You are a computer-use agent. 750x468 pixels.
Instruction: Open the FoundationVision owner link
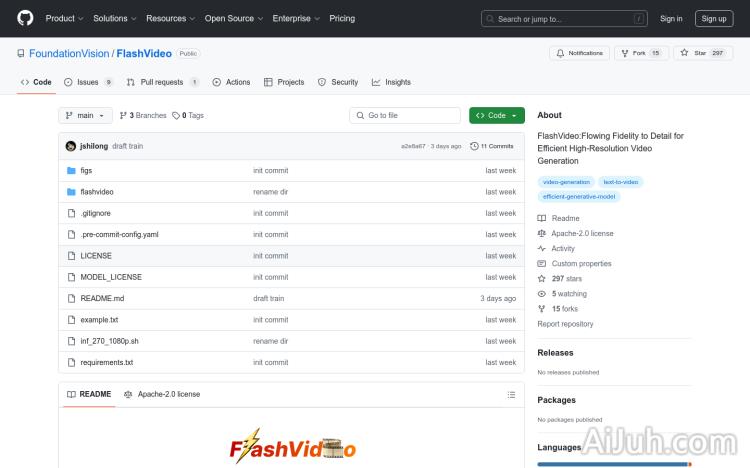tap(69, 54)
